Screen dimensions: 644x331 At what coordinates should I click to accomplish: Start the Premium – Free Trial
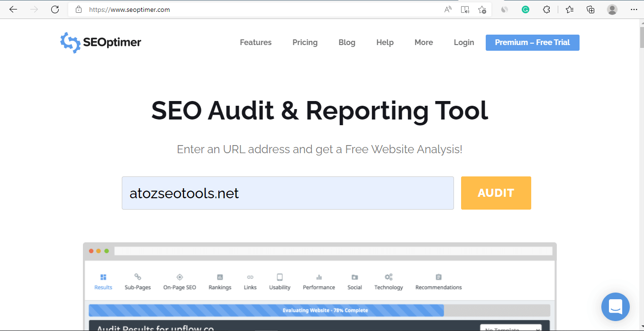pos(532,43)
